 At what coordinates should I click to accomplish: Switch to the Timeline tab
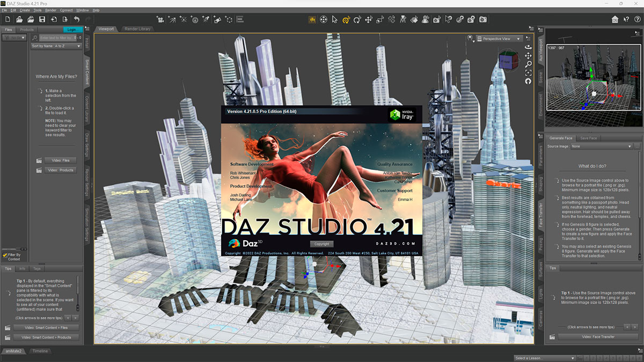40,351
